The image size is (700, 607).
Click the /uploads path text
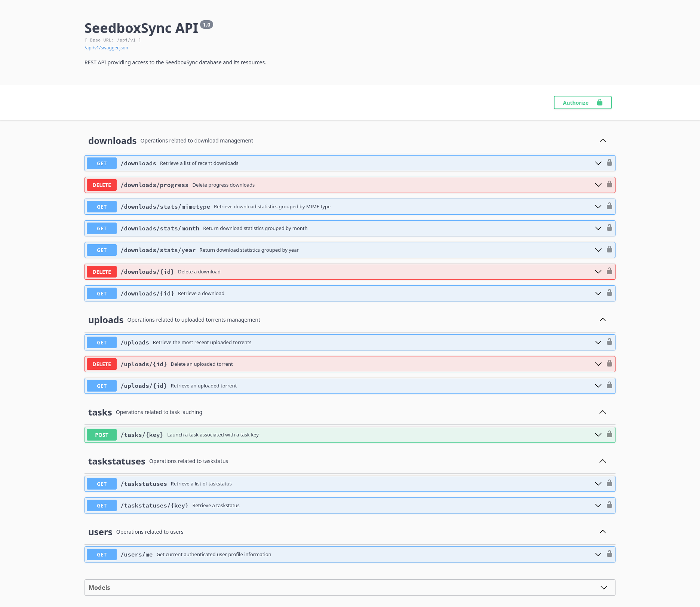click(135, 343)
